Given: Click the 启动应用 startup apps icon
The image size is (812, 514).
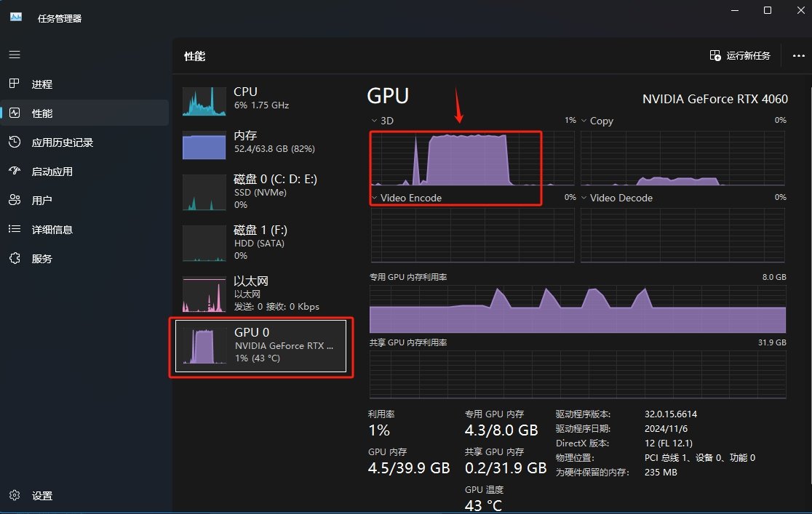Looking at the screenshot, I should pos(15,172).
